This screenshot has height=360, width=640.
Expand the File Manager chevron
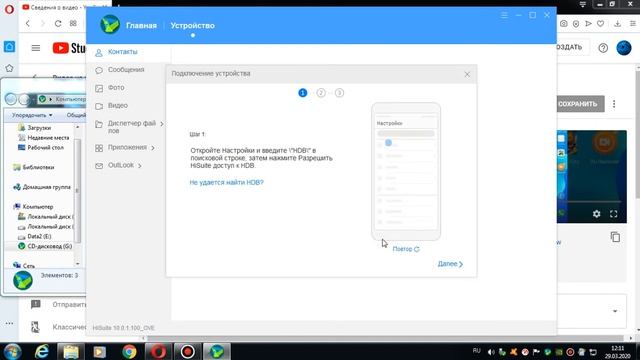coord(162,124)
